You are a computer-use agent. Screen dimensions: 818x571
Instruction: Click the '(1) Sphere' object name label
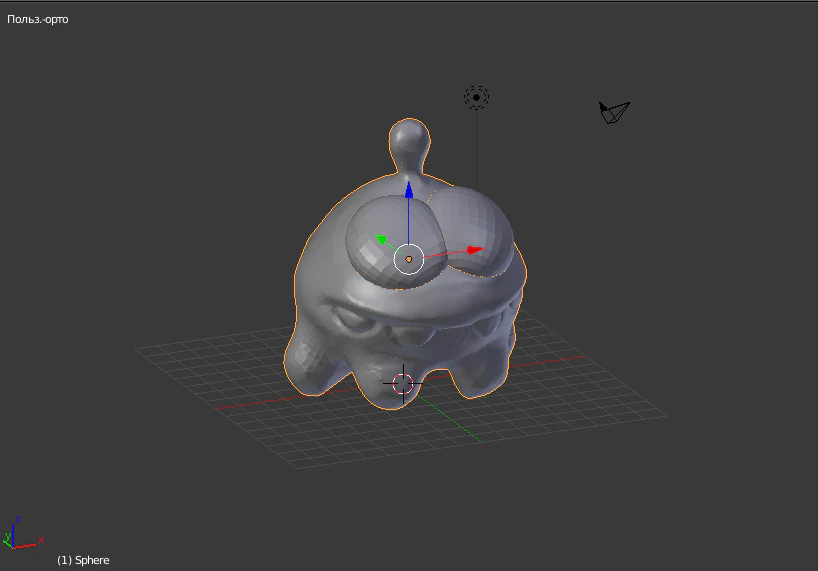(x=83, y=560)
